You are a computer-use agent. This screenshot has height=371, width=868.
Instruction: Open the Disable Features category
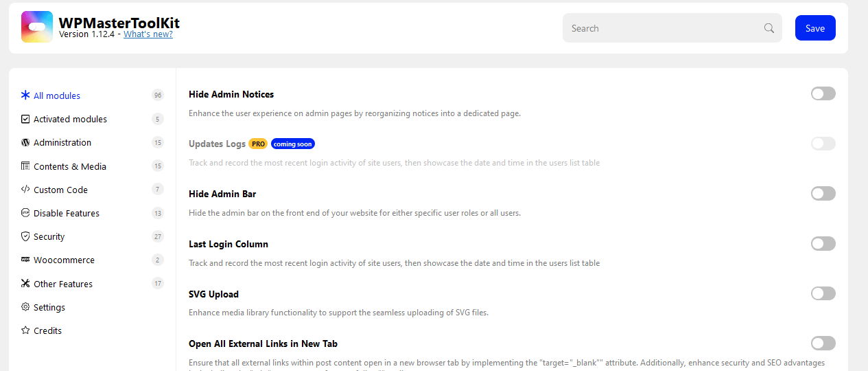[92, 213]
